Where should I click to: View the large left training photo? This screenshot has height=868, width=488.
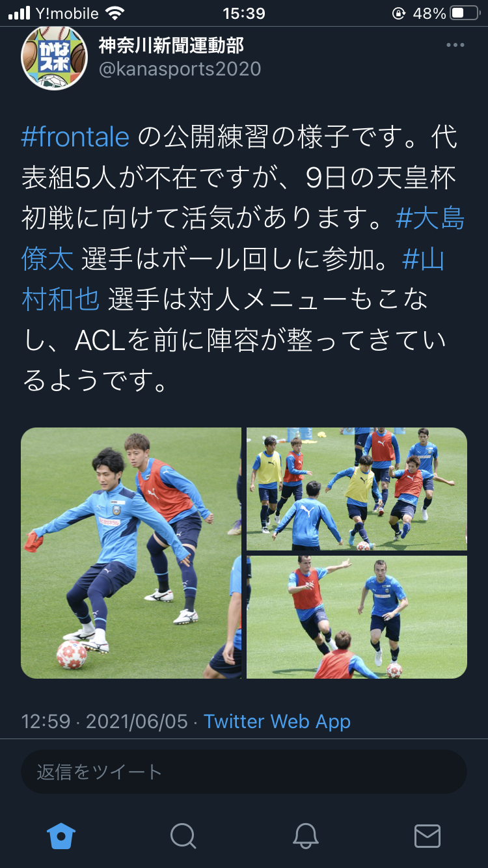click(131, 553)
